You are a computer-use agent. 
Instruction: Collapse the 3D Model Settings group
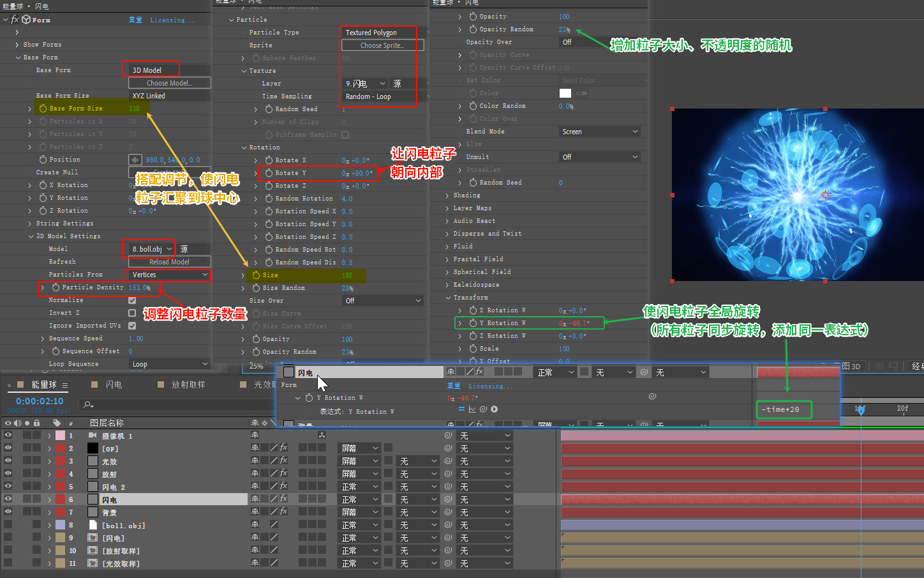[x=30, y=236]
